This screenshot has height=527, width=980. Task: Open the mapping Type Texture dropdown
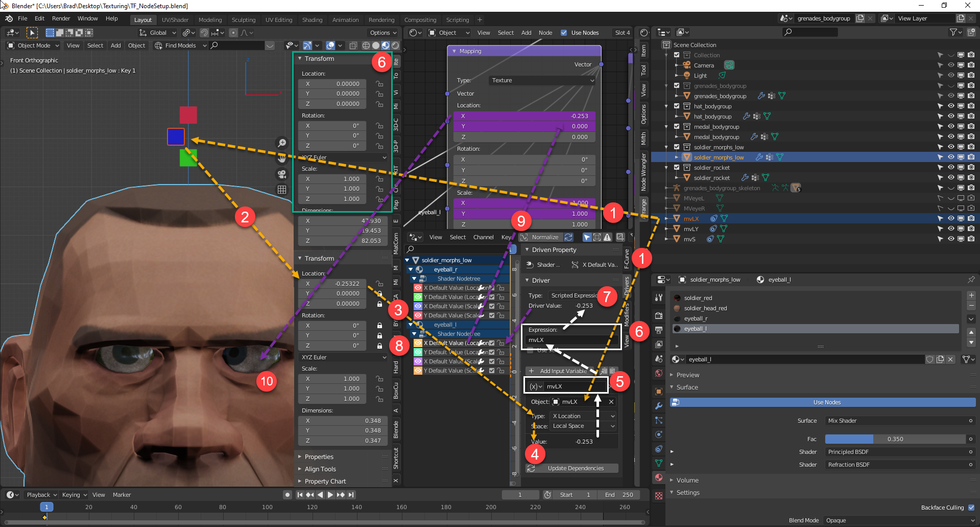coord(542,80)
